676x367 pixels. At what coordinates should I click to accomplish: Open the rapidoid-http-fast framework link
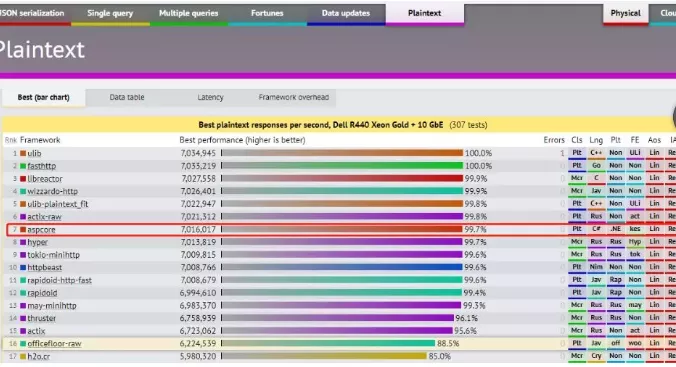[59, 280]
